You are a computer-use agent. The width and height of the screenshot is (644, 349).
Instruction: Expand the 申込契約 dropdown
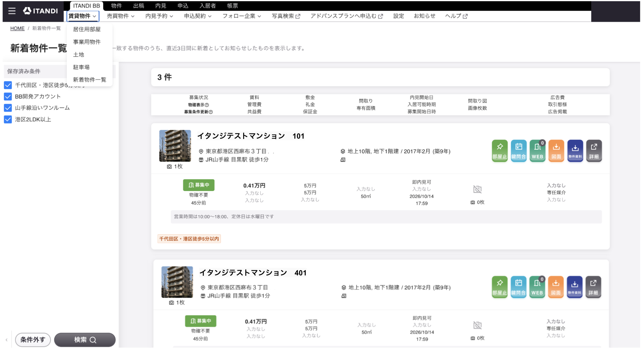(x=198, y=16)
